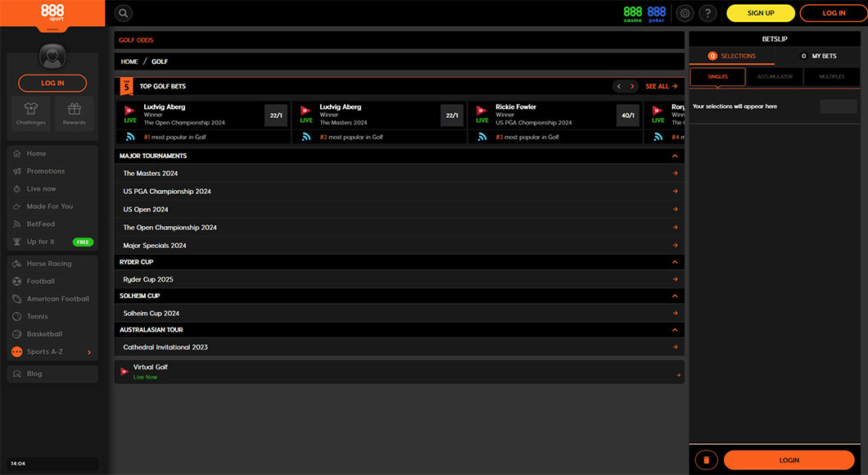868x475 pixels.
Task: Open BetFeed in sidebar
Action: [x=52, y=224]
